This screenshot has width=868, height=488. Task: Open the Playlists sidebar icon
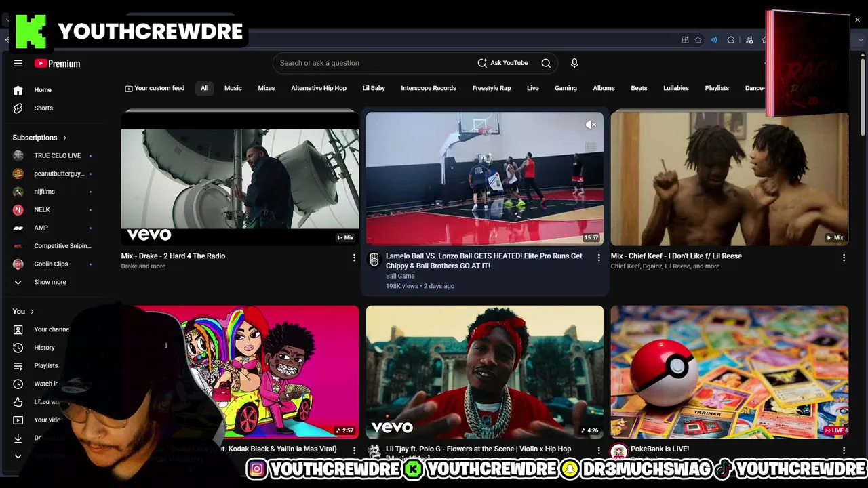point(18,366)
